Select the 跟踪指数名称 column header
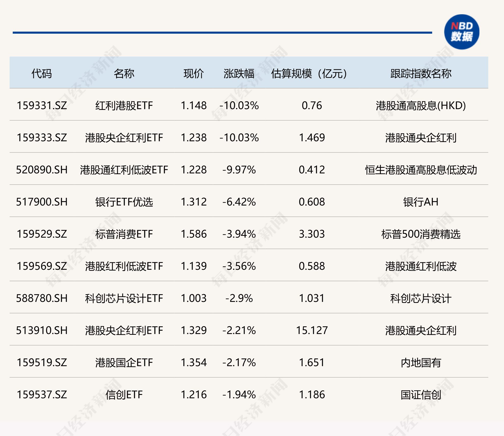The image size is (504, 436). click(x=421, y=74)
